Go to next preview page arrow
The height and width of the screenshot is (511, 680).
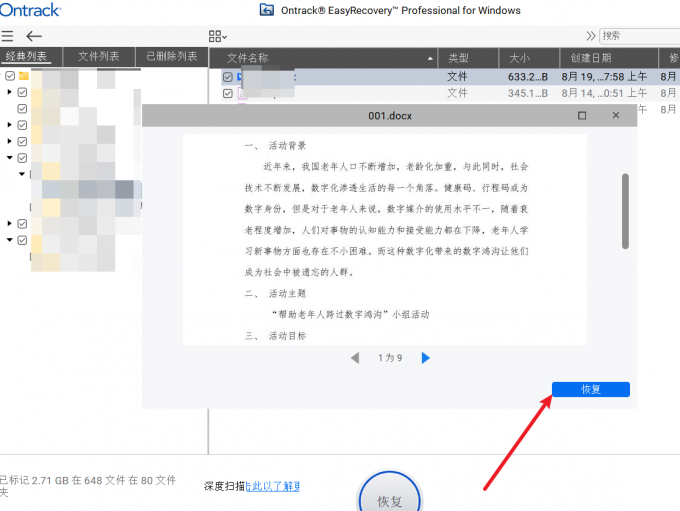(x=425, y=358)
